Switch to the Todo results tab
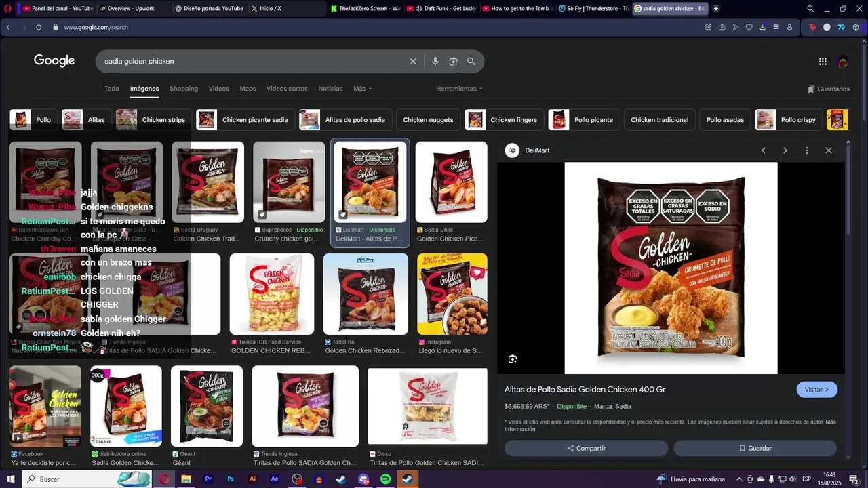The height and width of the screenshot is (488, 868). click(x=112, y=89)
